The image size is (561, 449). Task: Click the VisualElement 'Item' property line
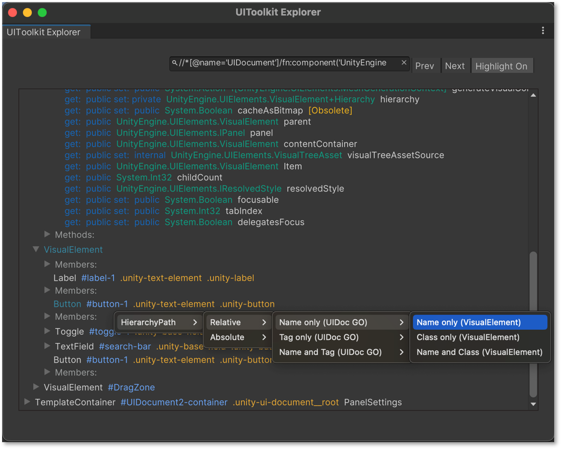pos(183,166)
